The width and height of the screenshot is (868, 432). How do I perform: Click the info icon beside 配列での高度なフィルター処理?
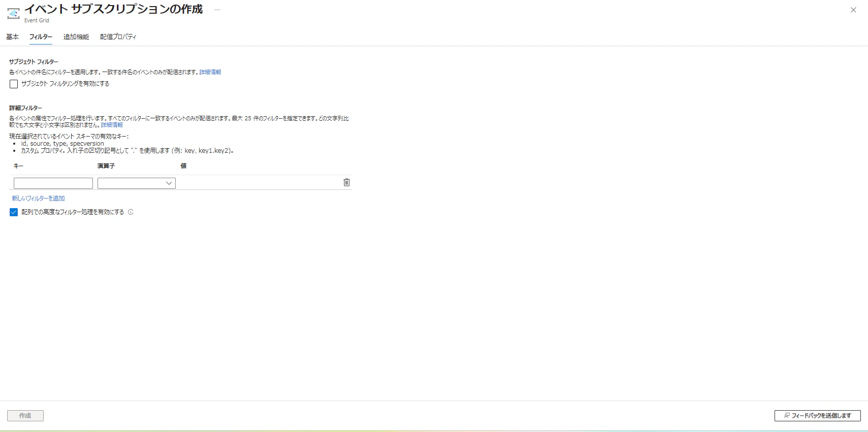point(131,212)
